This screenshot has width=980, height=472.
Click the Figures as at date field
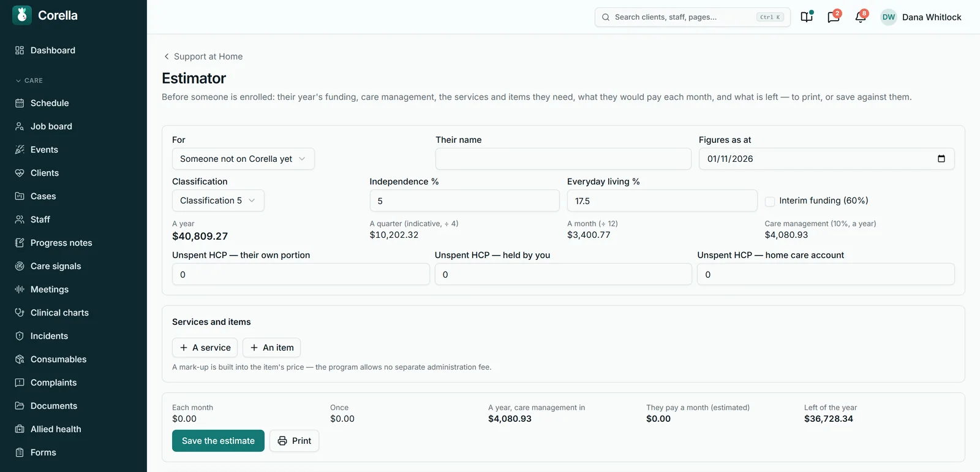[x=826, y=159]
